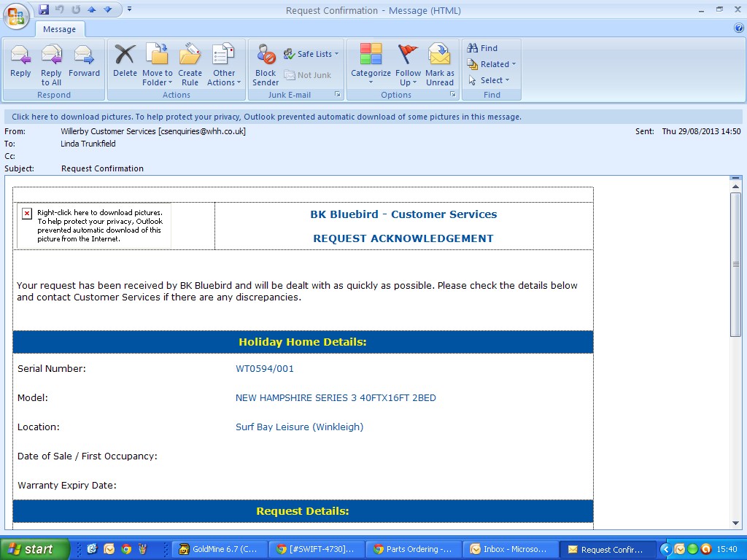Image resolution: width=747 pixels, height=560 pixels.
Task: Click the last quick launch icon, right of Chrome
Action: coord(142,549)
